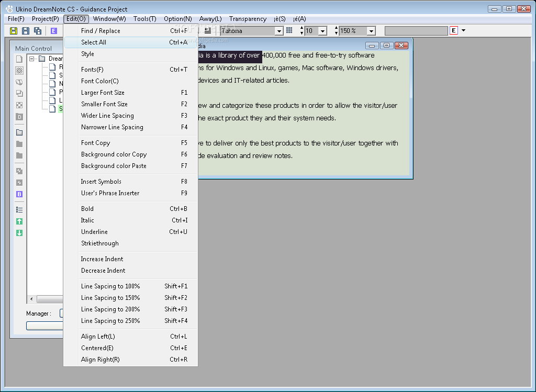This screenshot has width=536, height=392.
Task: Click the open folder icon in sidebar
Action: (x=19, y=132)
